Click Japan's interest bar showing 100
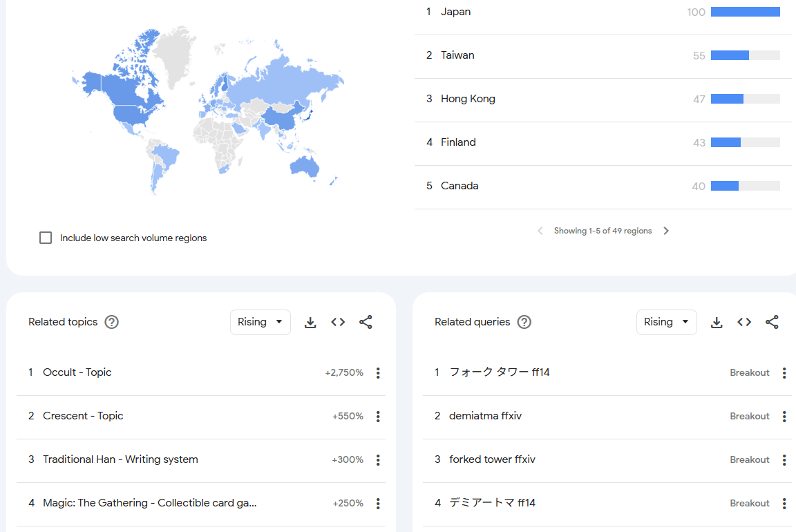This screenshot has height=532, width=796. pyautogui.click(x=746, y=12)
